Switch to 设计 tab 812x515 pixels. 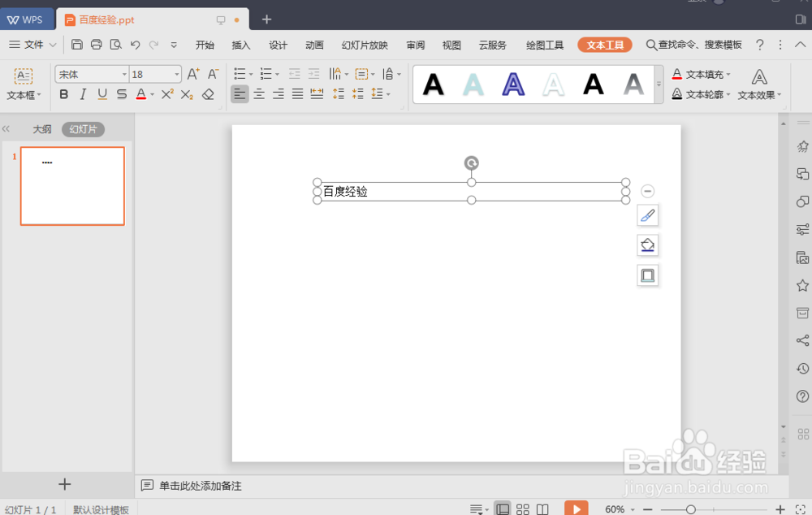[278, 45]
